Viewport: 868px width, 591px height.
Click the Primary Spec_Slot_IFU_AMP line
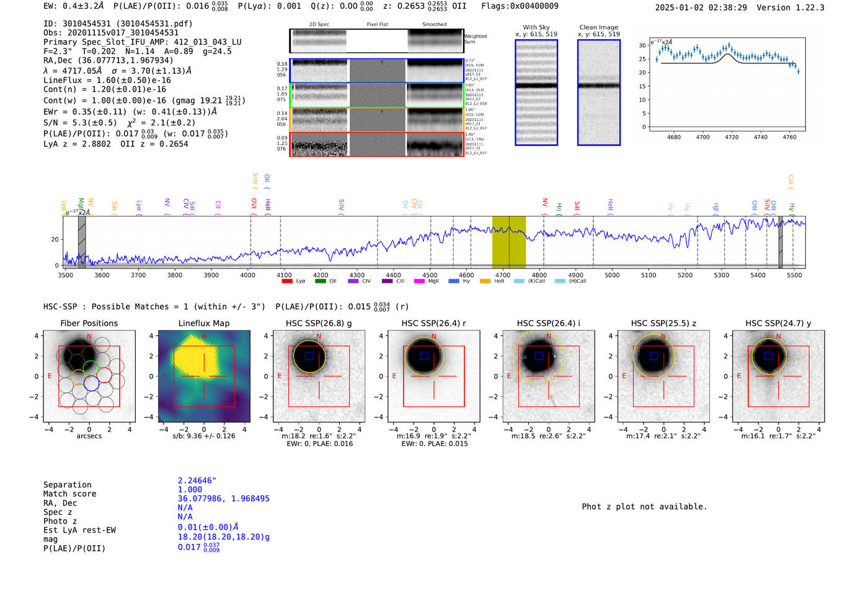coord(143,42)
